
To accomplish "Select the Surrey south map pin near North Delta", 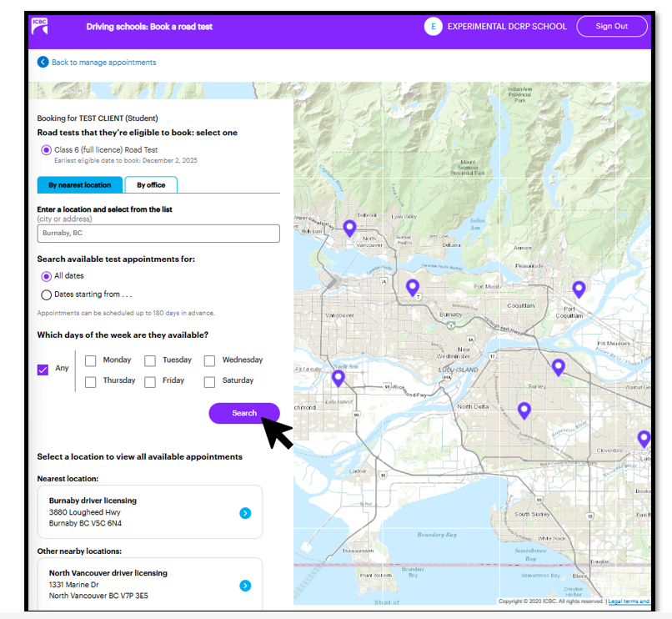I will [524, 410].
